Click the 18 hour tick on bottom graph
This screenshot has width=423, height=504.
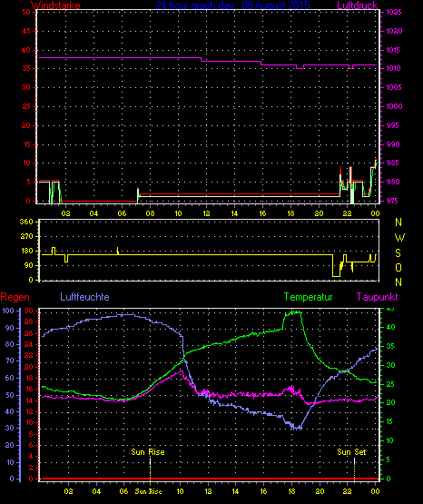click(291, 491)
